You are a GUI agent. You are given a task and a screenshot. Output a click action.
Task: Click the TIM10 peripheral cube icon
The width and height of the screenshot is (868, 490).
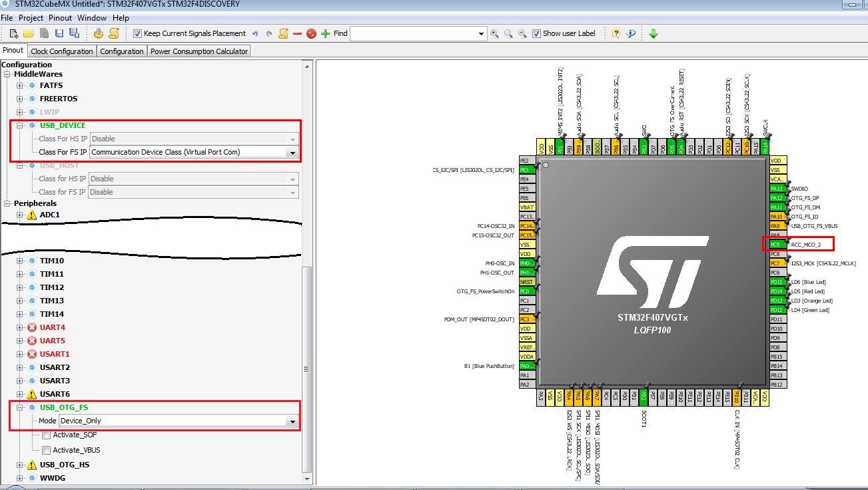pos(31,261)
